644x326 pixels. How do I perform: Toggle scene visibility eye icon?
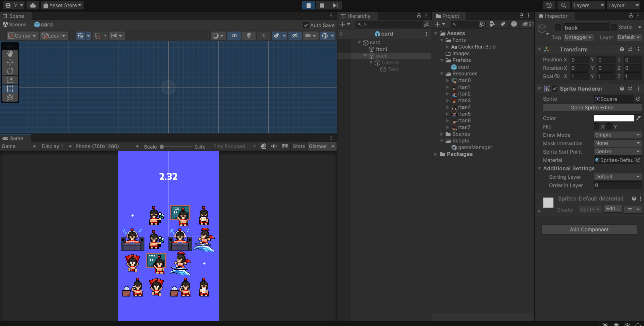295,36
